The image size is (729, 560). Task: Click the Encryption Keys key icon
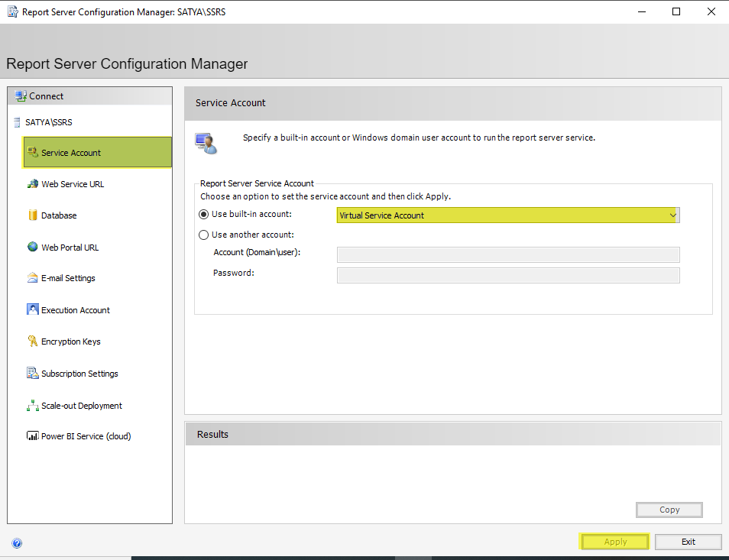[x=32, y=342]
